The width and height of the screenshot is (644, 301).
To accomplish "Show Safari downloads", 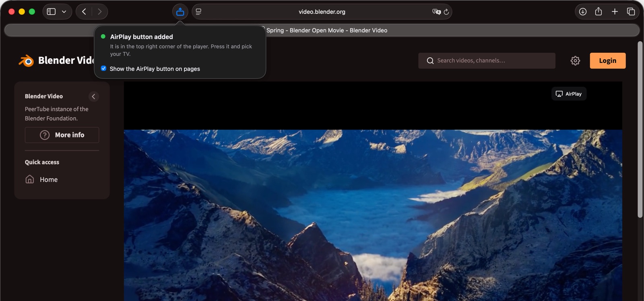I will tap(583, 12).
